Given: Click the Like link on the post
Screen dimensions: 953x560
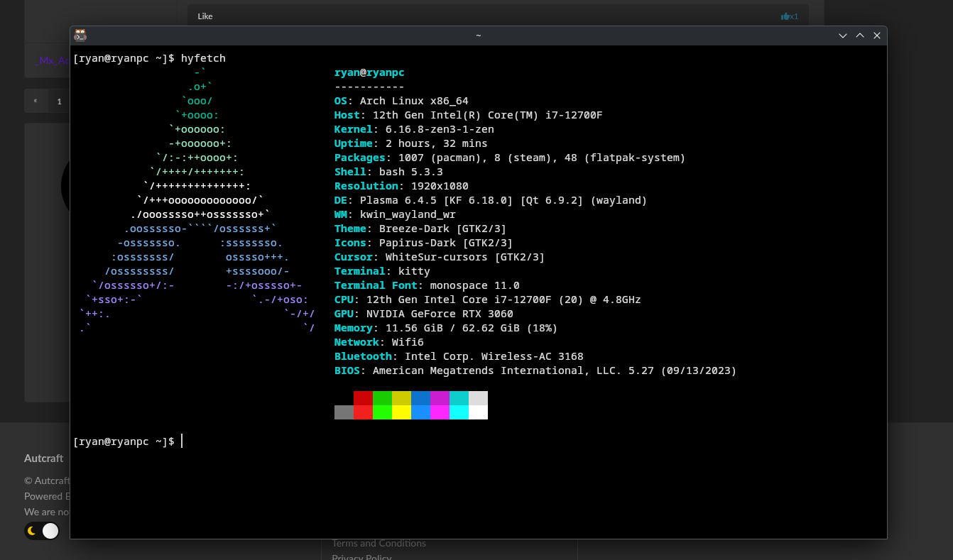Looking at the screenshot, I should (205, 16).
